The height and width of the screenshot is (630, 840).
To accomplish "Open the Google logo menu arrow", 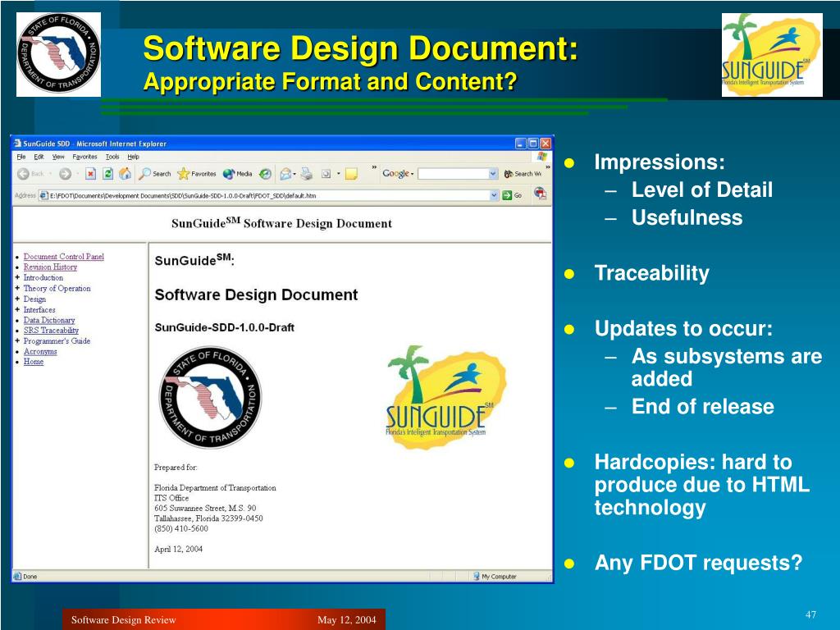I will point(412,174).
